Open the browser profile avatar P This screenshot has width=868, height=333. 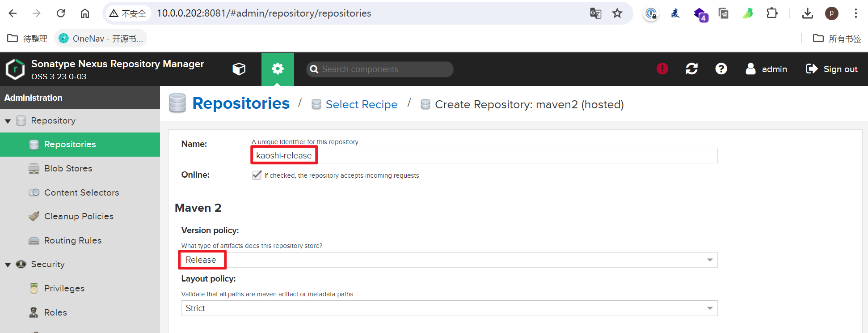[x=831, y=13]
